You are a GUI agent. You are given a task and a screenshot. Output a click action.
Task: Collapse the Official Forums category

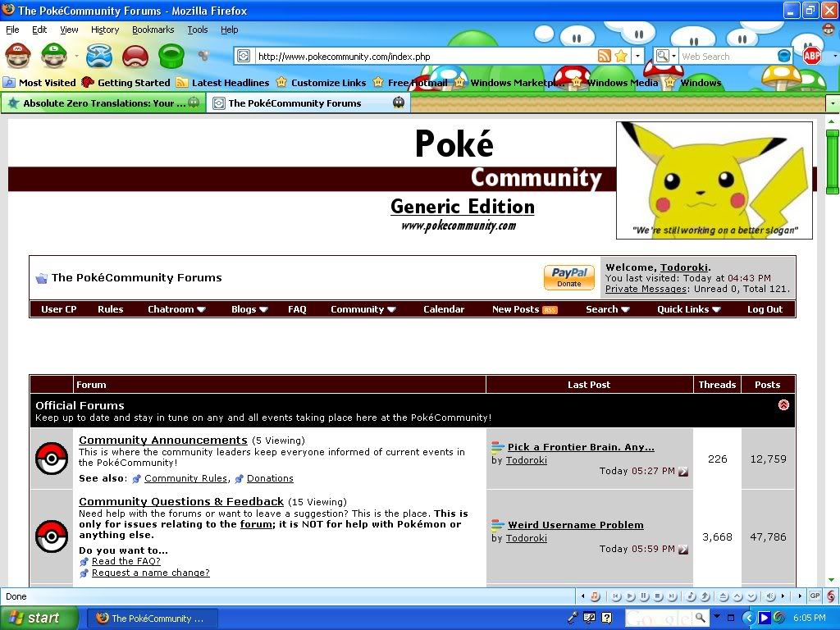783,405
